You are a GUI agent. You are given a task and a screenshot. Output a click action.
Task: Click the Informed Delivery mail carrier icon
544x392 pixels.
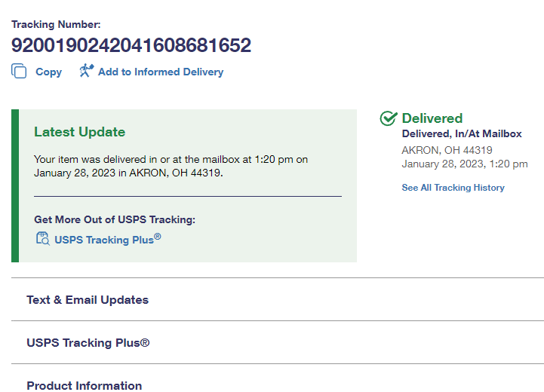tap(86, 71)
